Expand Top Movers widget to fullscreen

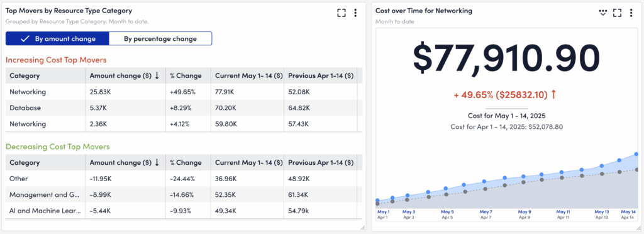coord(341,13)
